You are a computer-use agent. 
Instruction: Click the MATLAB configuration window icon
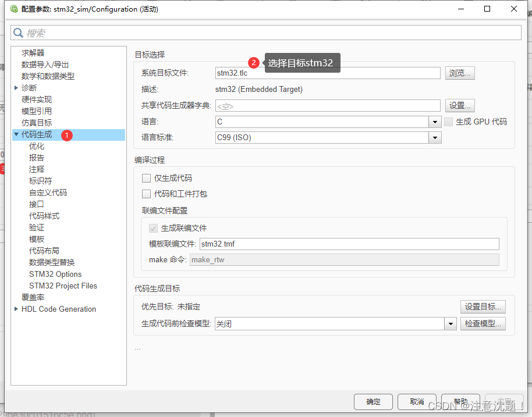pos(14,9)
